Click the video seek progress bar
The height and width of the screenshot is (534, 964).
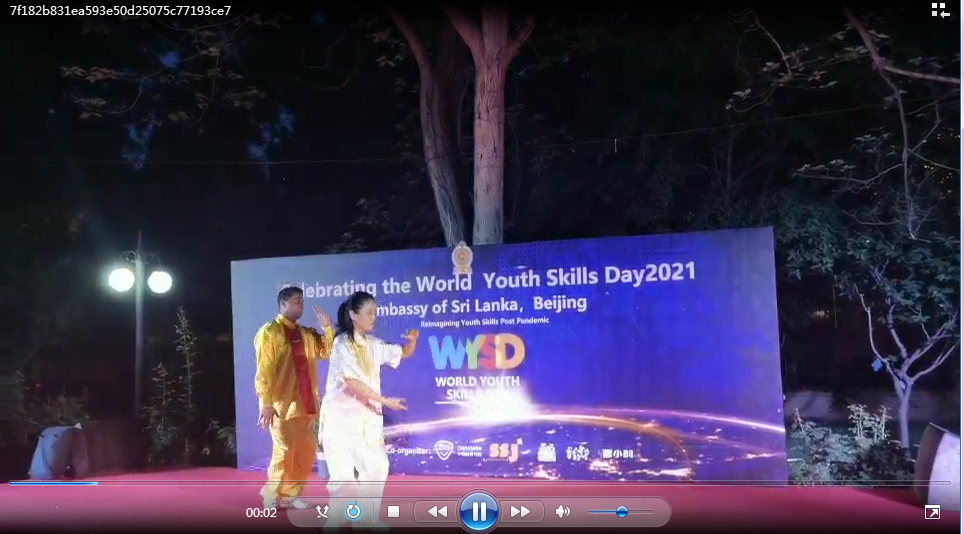click(480, 484)
